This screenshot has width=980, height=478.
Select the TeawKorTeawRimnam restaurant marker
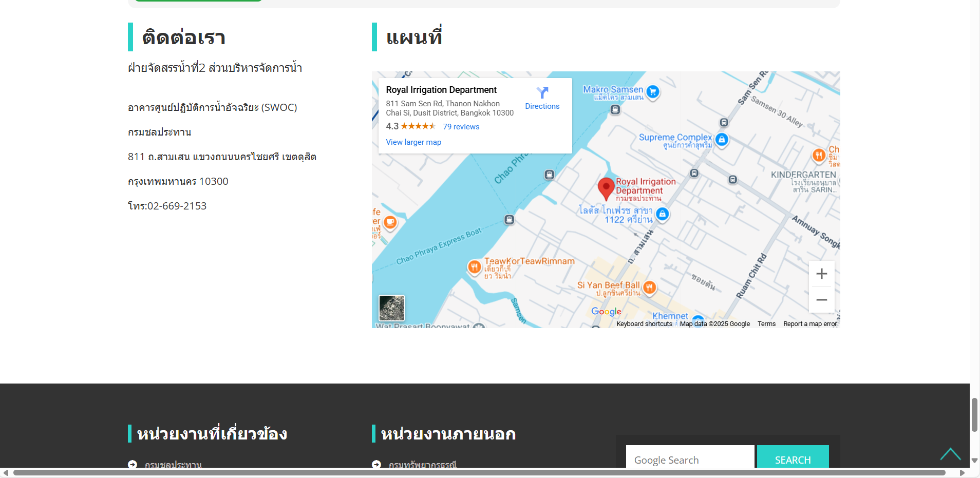474,267
